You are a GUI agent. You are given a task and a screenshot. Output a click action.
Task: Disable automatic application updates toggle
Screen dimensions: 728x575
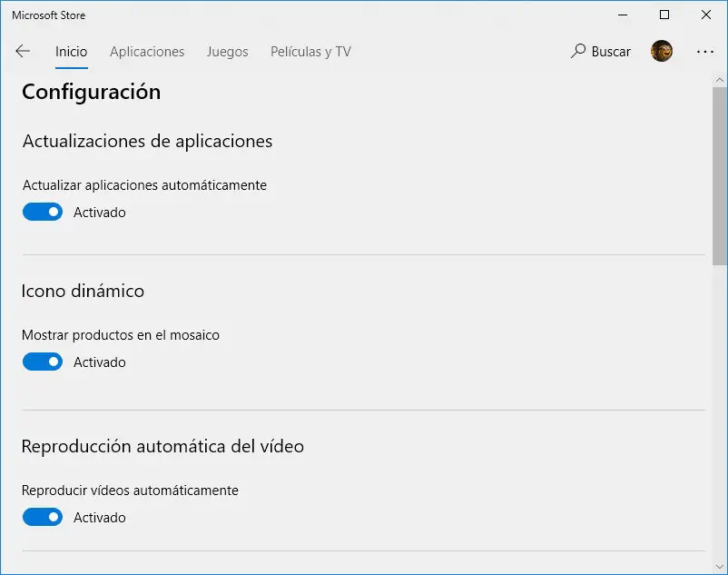[43, 213]
